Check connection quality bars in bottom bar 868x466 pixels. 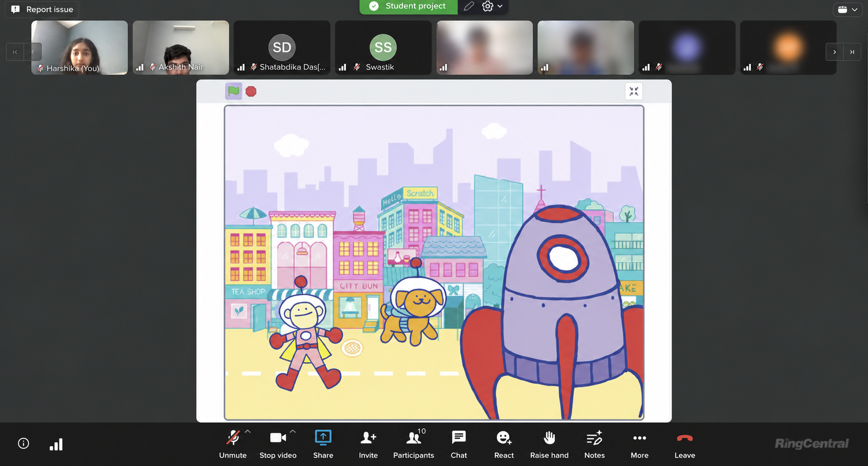click(x=56, y=445)
